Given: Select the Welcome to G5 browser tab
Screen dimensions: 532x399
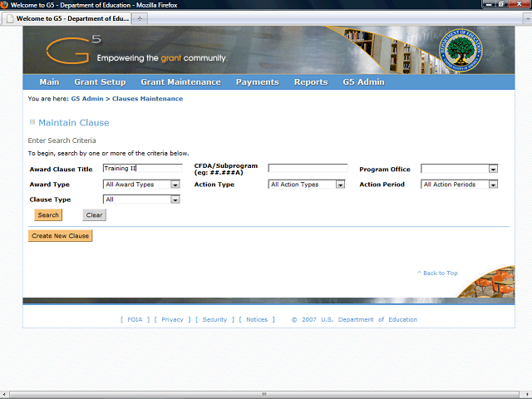Looking at the screenshot, I should tap(66, 18).
